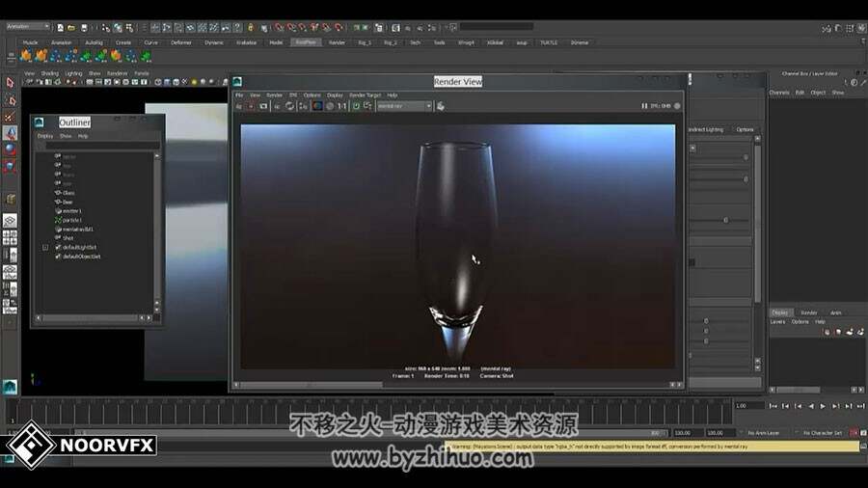Select defaultObjectSet in the Outliner

pyautogui.click(x=81, y=257)
